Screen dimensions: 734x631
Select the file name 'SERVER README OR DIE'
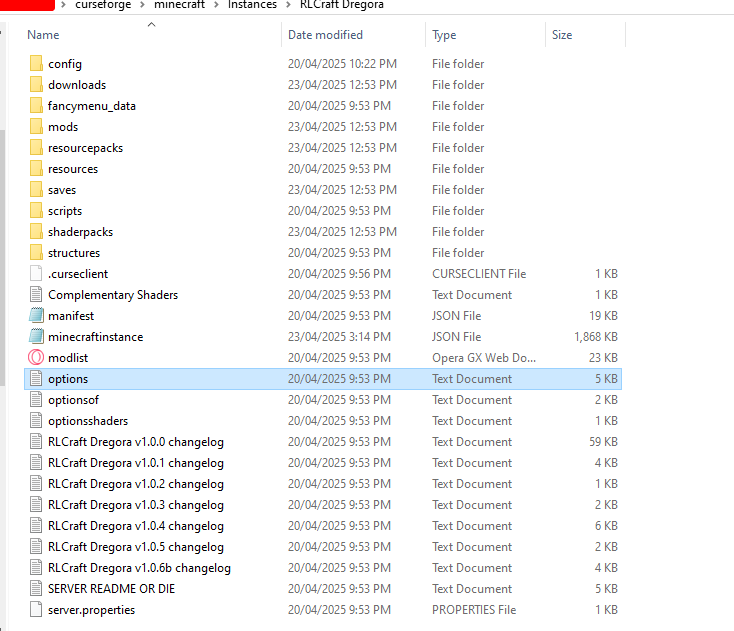[x=111, y=588]
